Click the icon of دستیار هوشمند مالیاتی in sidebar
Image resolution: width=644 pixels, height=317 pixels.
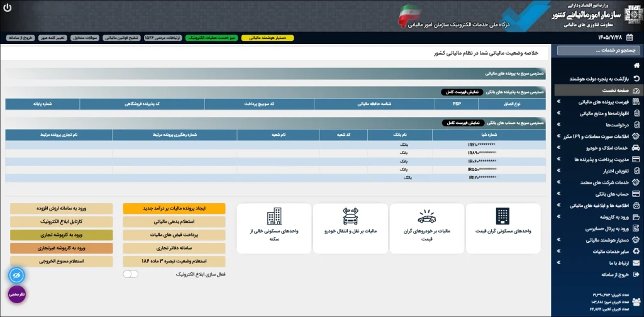[x=636, y=240]
